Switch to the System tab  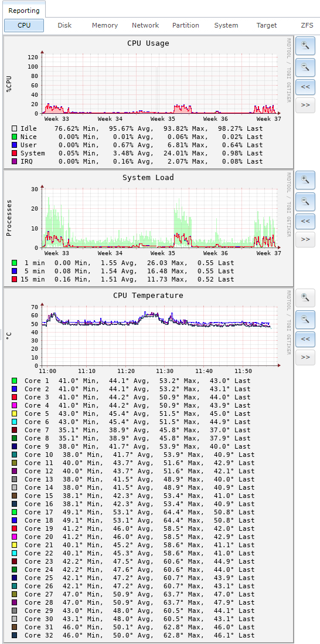coord(226,25)
